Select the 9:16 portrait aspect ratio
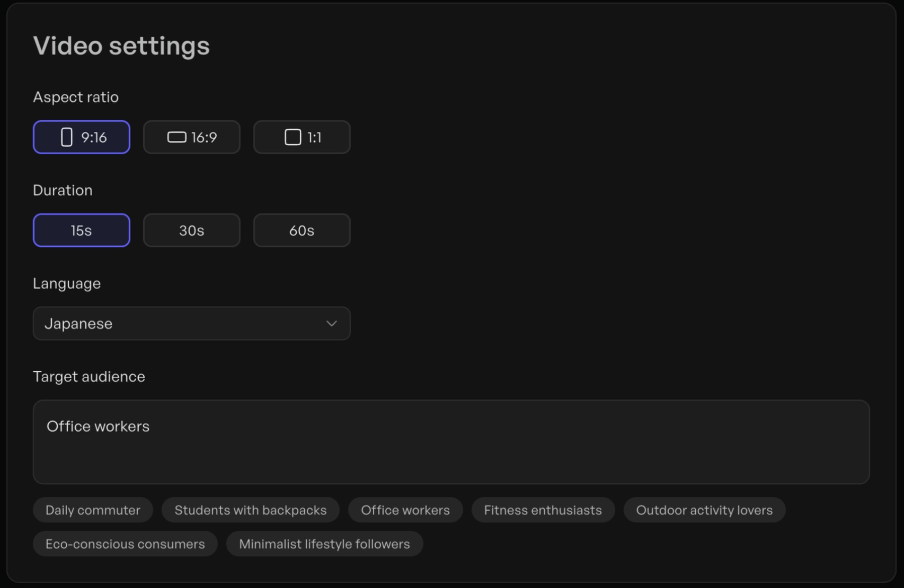The height and width of the screenshot is (588, 904). tap(82, 137)
